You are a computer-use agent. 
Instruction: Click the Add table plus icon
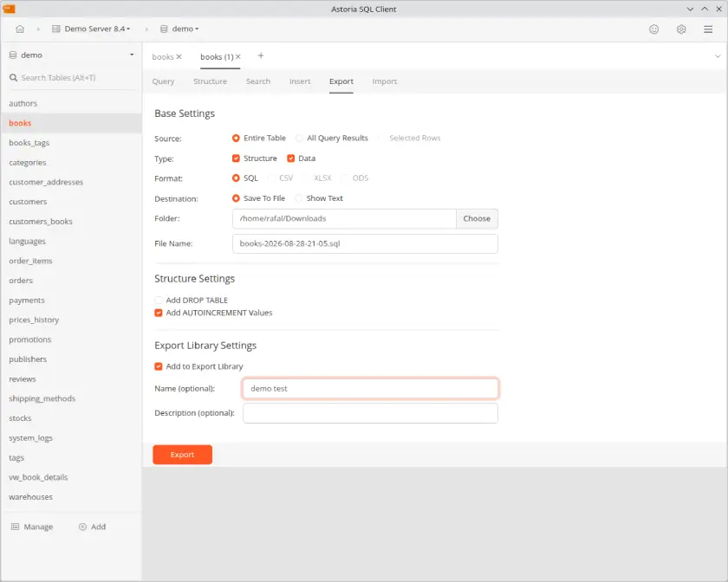pyautogui.click(x=82, y=527)
